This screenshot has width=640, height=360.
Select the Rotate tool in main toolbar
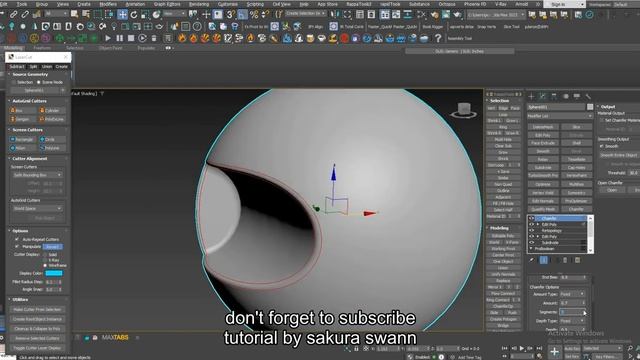pyautogui.click(x=133, y=15)
